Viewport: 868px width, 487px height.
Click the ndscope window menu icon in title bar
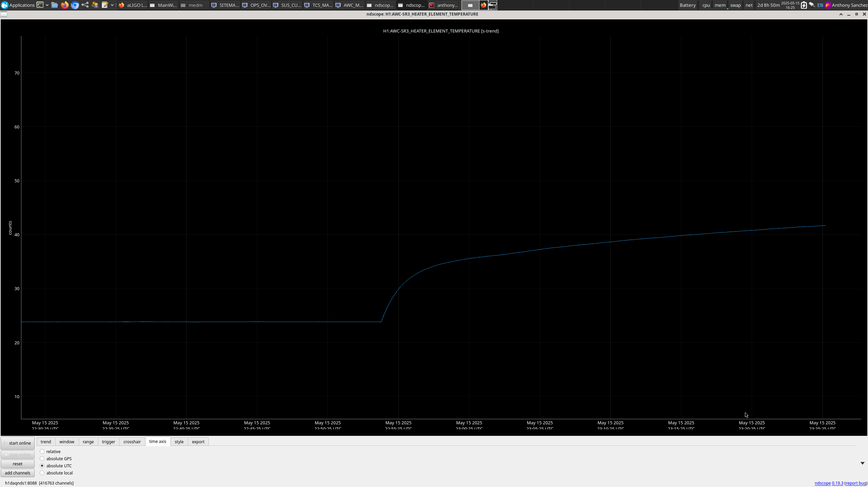click(x=4, y=14)
